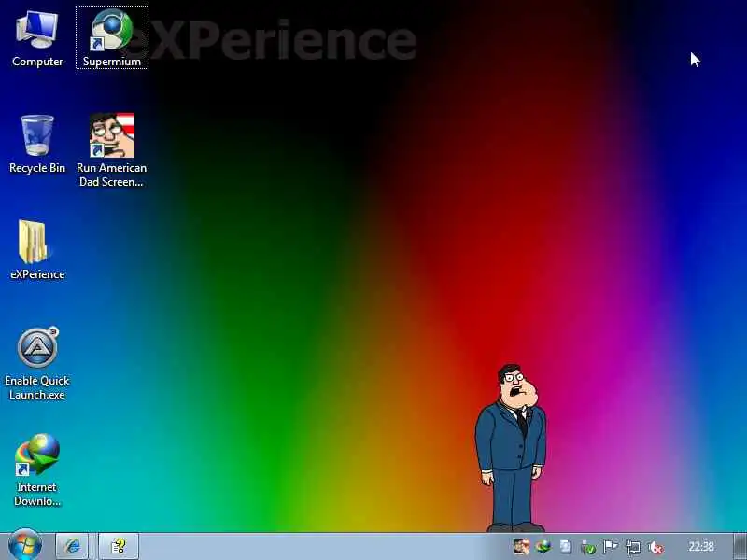Click the Show Desktop button
The image size is (747, 560).
tap(740, 546)
